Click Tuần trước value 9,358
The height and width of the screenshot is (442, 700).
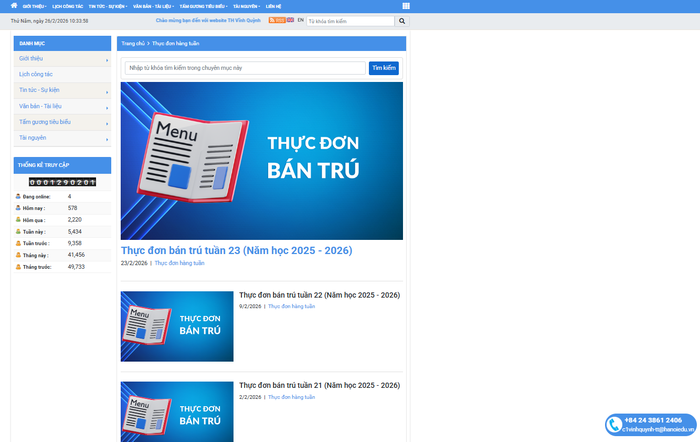click(x=75, y=243)
